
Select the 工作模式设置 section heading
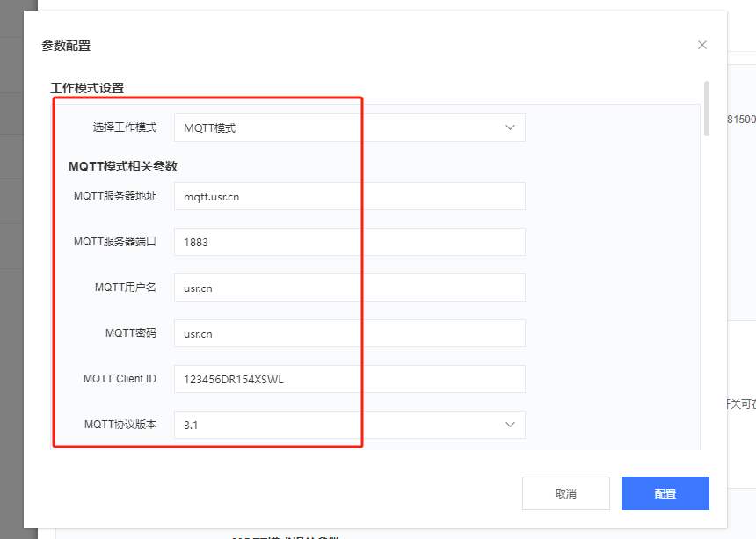click(87, 88)
